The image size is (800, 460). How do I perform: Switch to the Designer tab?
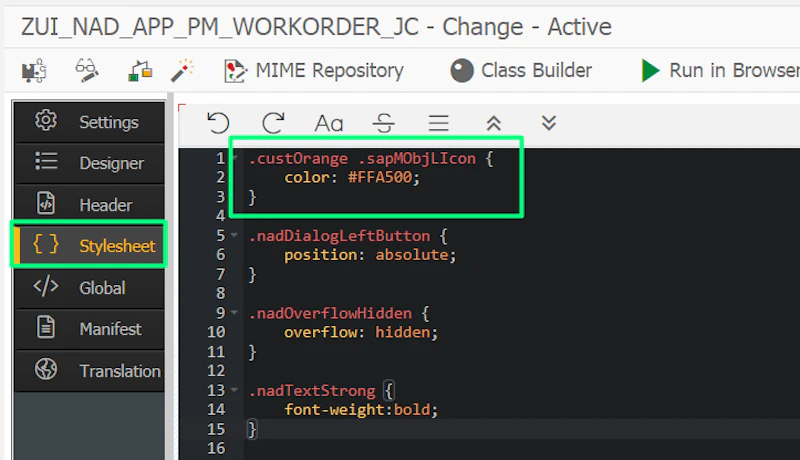point(89,163)
